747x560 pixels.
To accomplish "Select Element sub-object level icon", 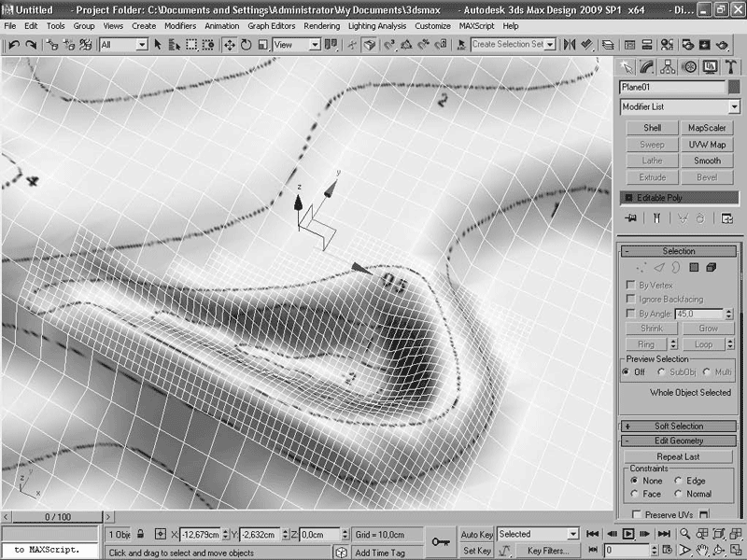I will 712,268.
